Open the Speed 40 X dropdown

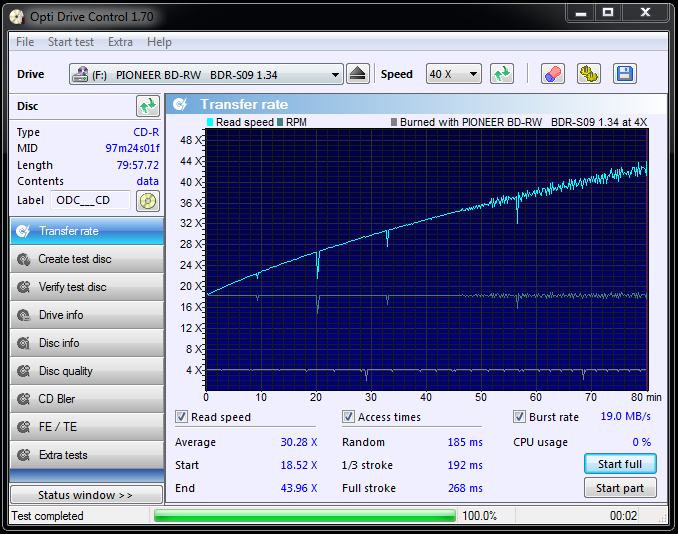pyautogui.click(x=454, y=74)
